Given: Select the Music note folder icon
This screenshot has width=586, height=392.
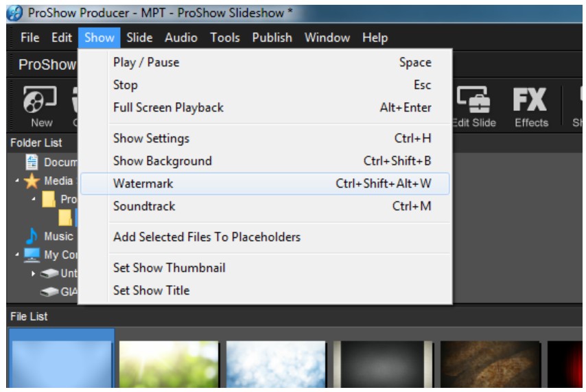Looking at the screenshot, I should coord(32,236).
